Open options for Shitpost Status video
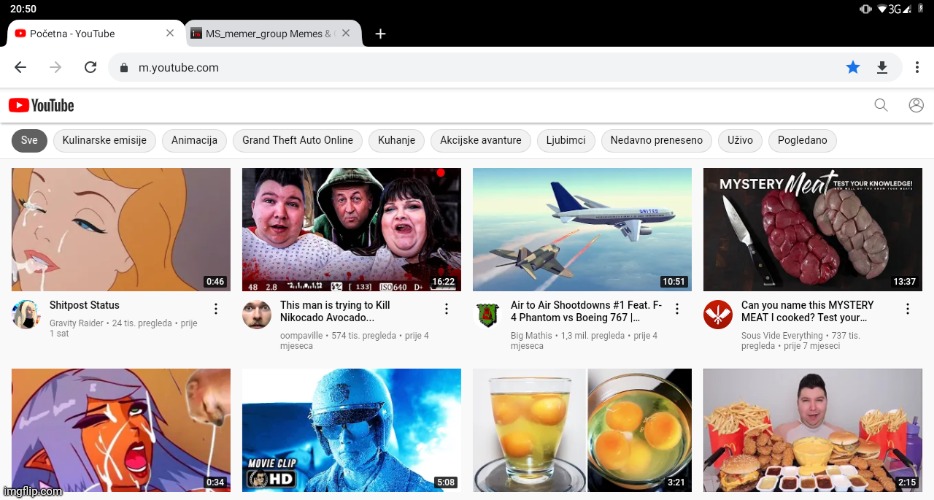 tap(216, 308)
